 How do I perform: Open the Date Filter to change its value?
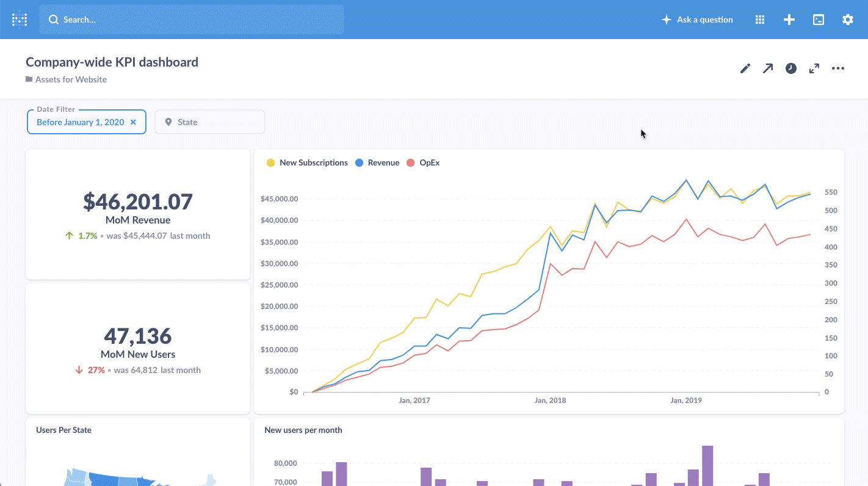tap(79, 121)
